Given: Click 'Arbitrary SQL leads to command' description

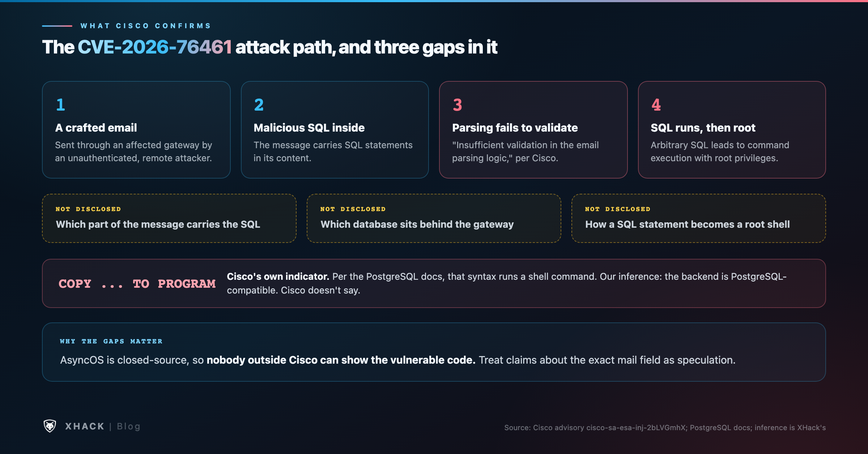Looking at the screenshot, I should pyautogui.click(x=720, y=151).
